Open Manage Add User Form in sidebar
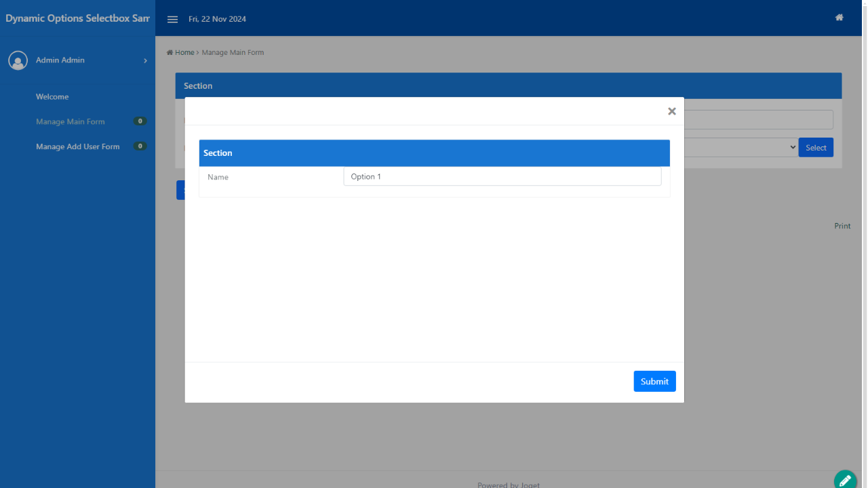The image size is (868, 488). click(x=77, y=146)
